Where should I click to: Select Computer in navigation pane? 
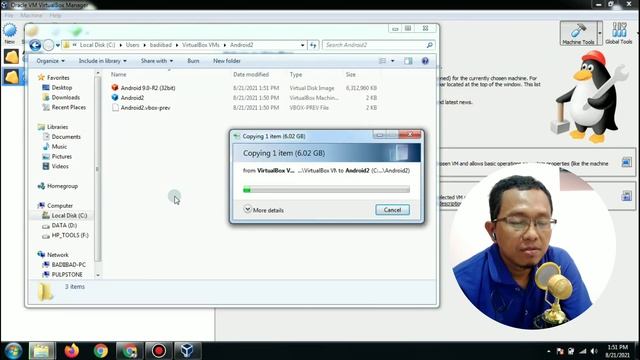(60, 206)
